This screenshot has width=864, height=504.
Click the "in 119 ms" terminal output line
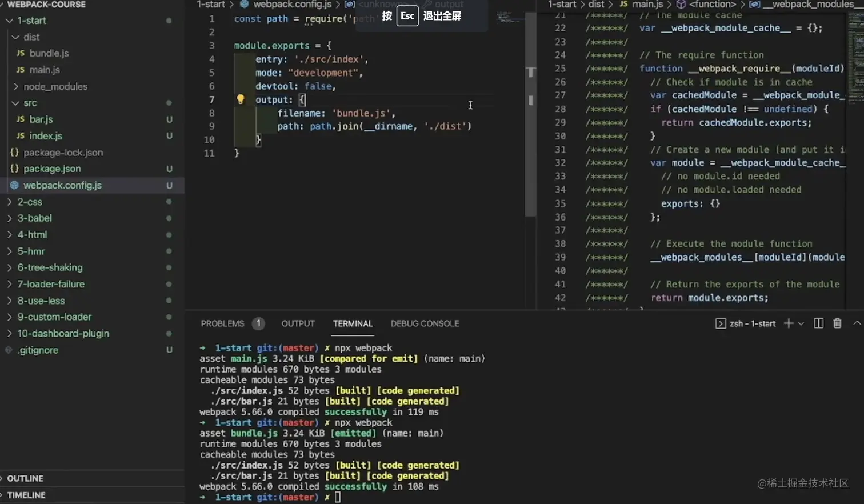(415, 412)
